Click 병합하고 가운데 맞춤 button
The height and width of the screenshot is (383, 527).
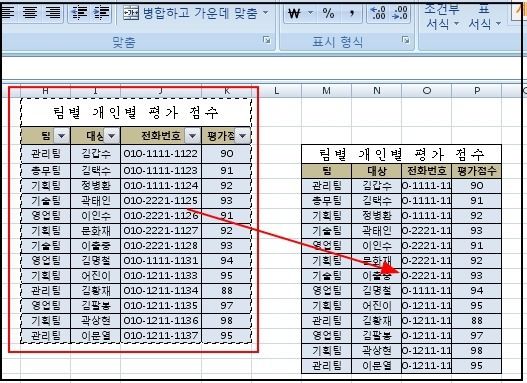tap(190, 13)
